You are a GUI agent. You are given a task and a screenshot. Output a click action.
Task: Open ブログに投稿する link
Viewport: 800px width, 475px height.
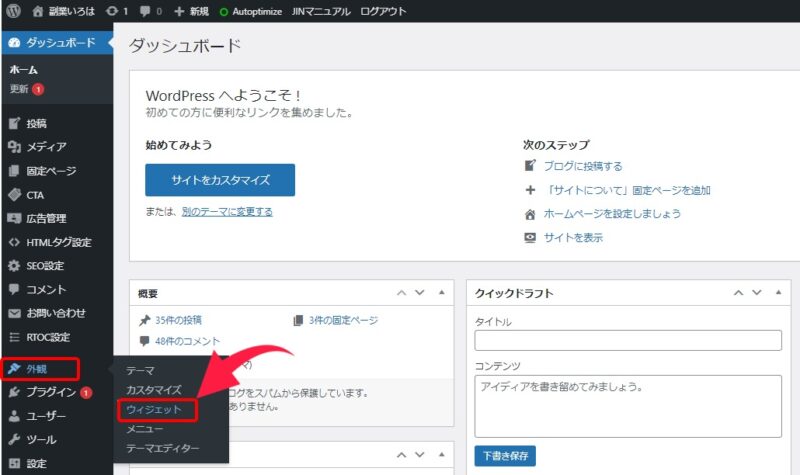(583, 166)
